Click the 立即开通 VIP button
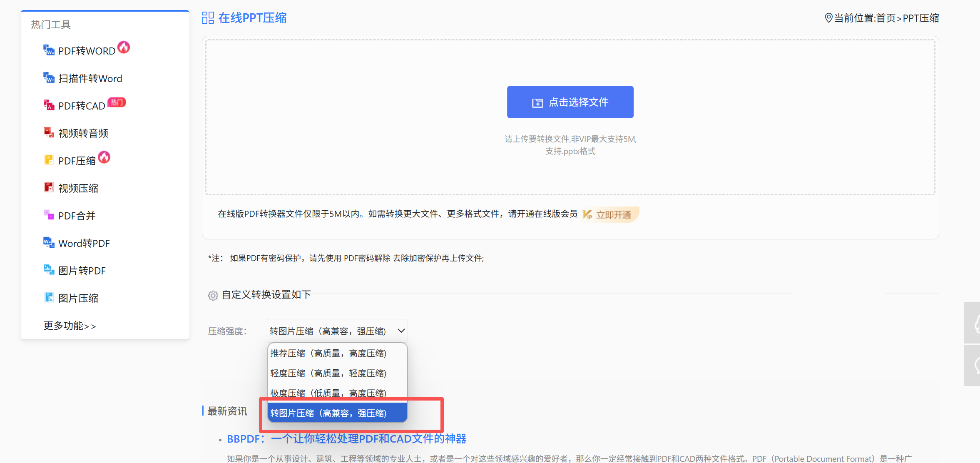 pyautogui.click(x=609, y=215)
